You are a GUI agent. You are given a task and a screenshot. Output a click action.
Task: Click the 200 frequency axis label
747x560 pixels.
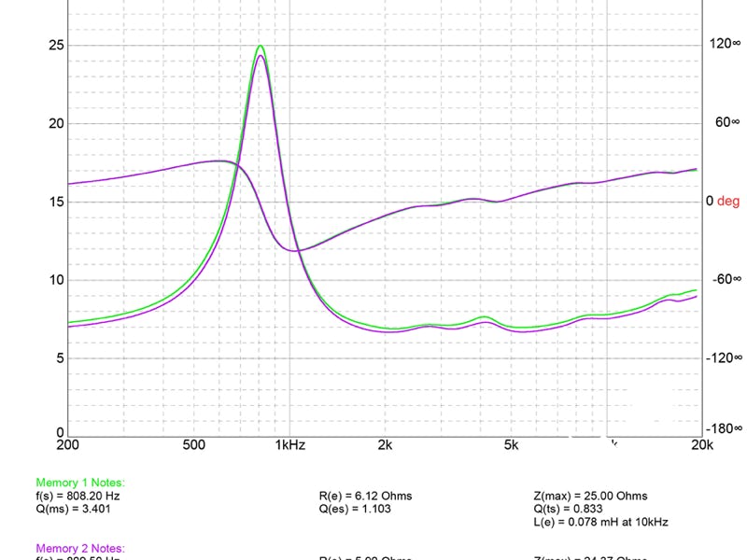(x=67, y=445)
